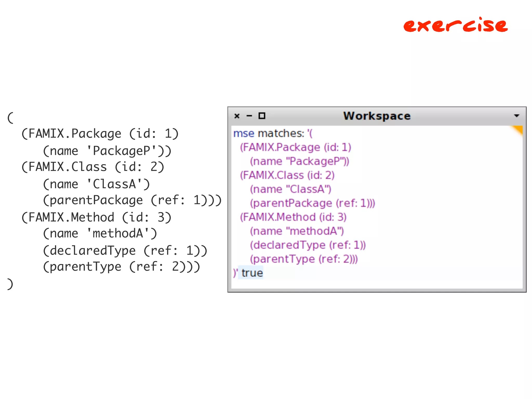Click the red 'exercise' heading

coord(456,25)
